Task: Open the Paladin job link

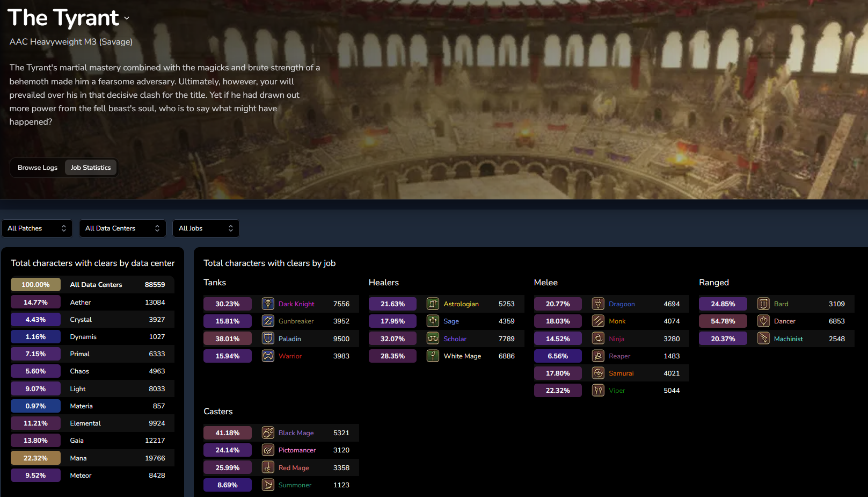Action: point(290,339)
